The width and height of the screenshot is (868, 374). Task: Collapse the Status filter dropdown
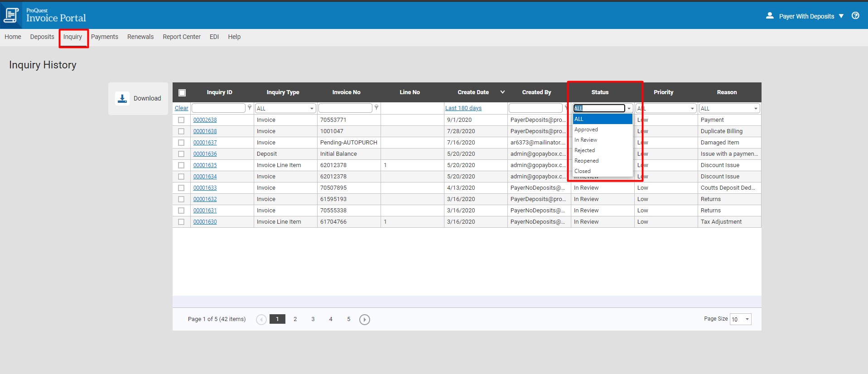tap(629, 109)
